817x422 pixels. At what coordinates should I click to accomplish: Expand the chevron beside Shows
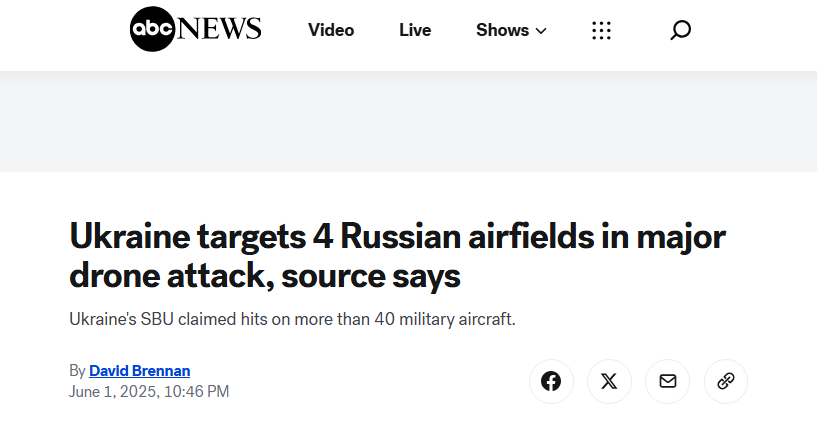click(x=541, y=31)
